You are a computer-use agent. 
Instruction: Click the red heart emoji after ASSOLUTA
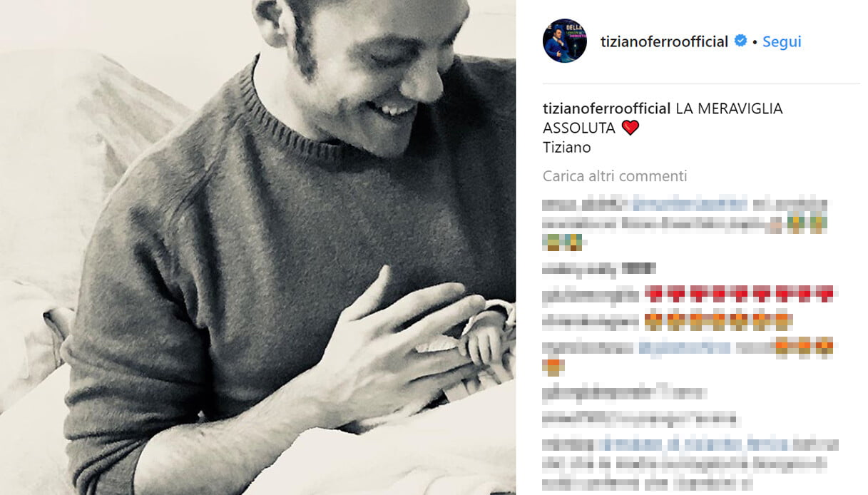630,128
